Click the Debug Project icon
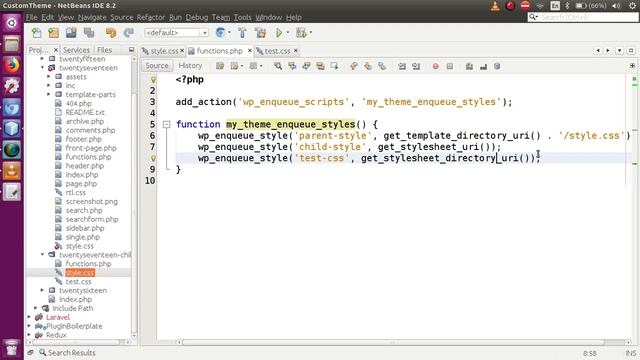 pos(301,33)
